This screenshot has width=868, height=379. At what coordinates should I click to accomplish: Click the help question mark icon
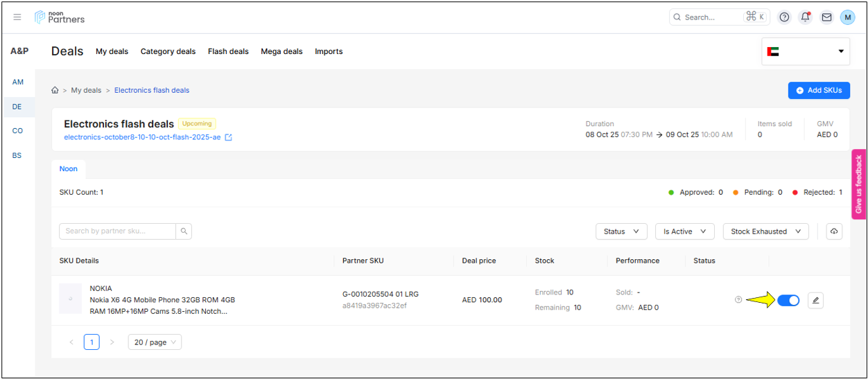(x=784, y=17)
